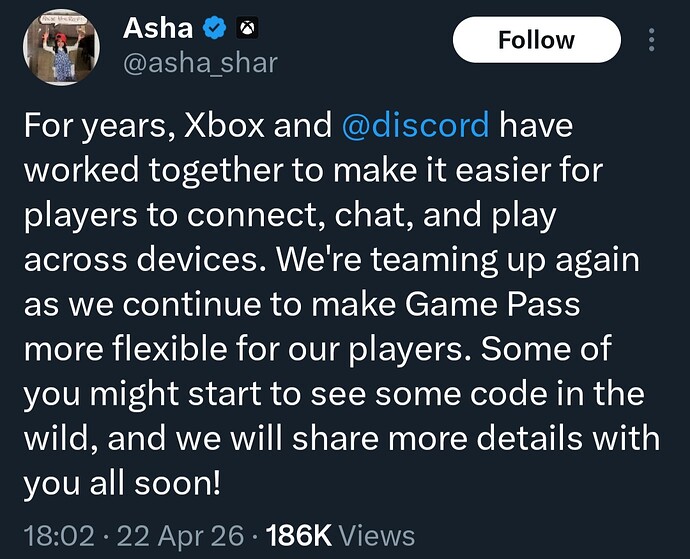
Task: Open Asha's profile picture
Action: coord(61,47)
